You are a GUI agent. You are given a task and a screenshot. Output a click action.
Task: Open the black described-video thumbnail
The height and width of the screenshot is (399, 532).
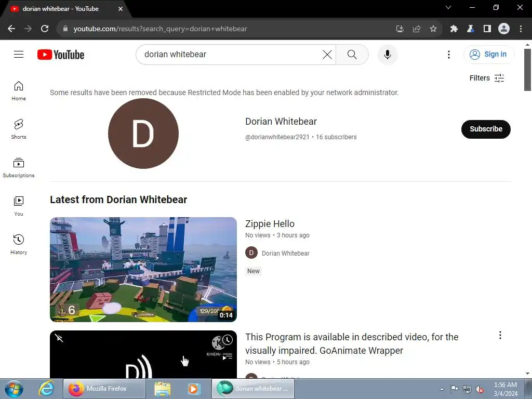(x=143, y=354)
